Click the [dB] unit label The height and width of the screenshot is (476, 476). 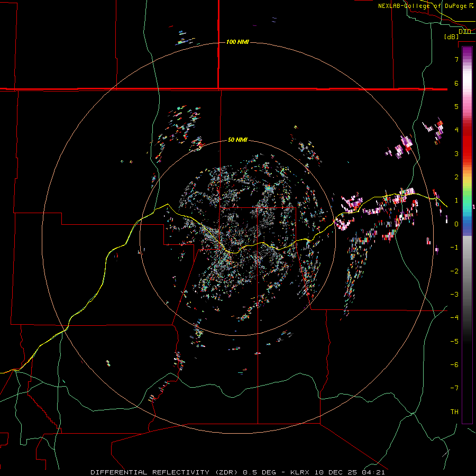[452, 36]
